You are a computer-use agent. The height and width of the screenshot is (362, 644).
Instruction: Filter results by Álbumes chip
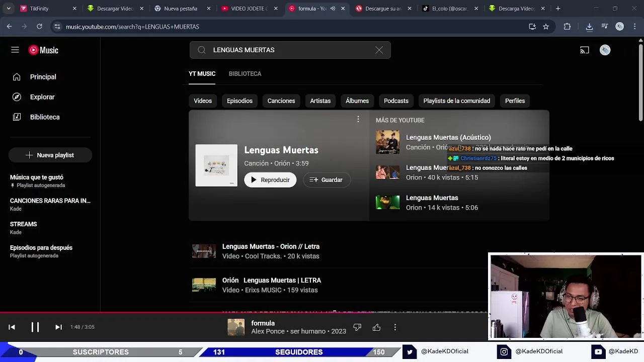(357, 101)
